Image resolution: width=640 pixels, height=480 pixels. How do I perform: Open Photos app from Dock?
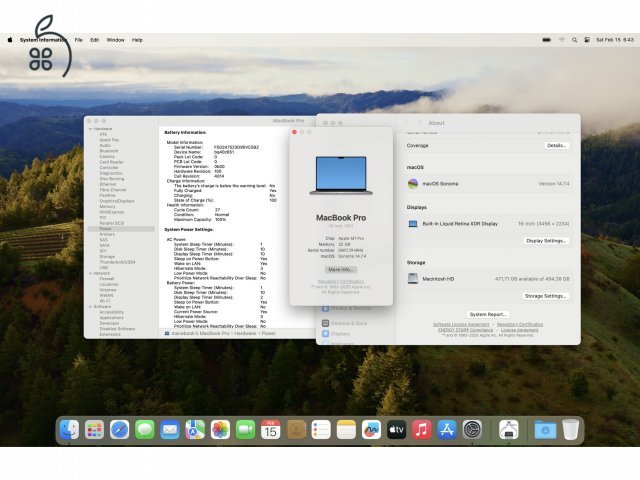tap(220, 430)
